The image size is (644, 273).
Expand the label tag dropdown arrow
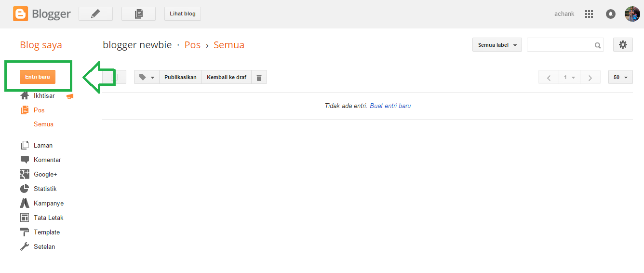coord(153,78)
